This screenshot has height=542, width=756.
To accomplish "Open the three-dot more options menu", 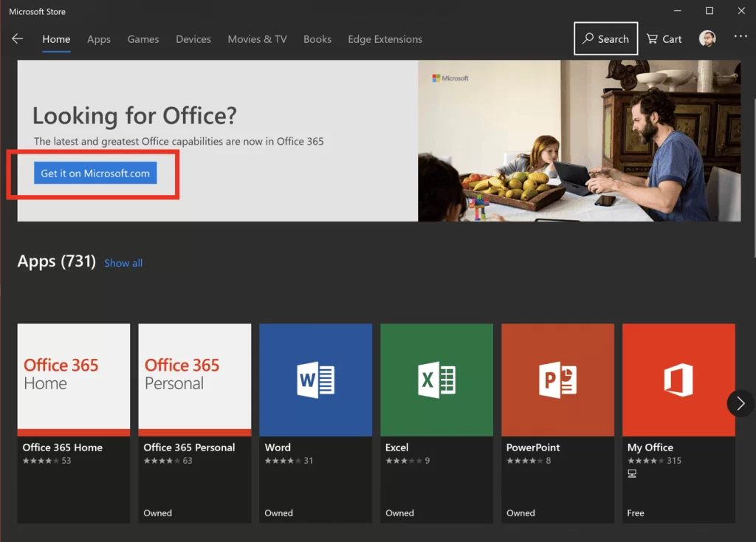I will pyautogui.click(x=740, y=36).
